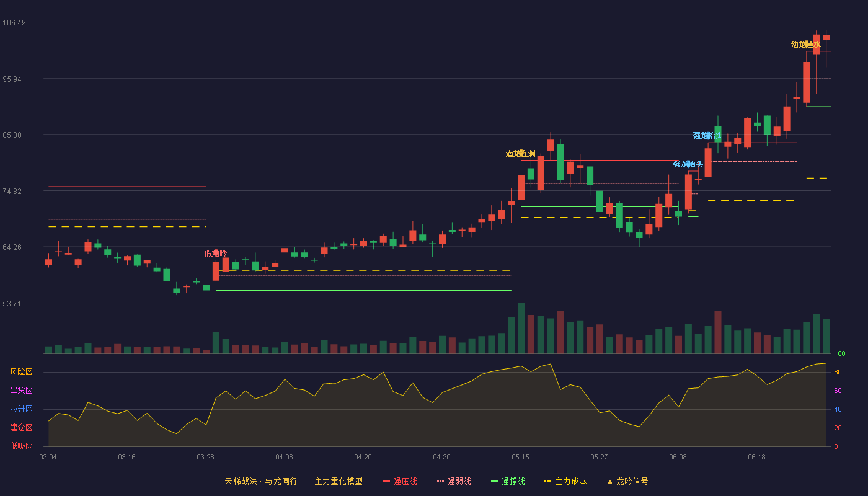Select the 低吸区 zone label
The image size is (868, 496).
(x=21, y=446)
